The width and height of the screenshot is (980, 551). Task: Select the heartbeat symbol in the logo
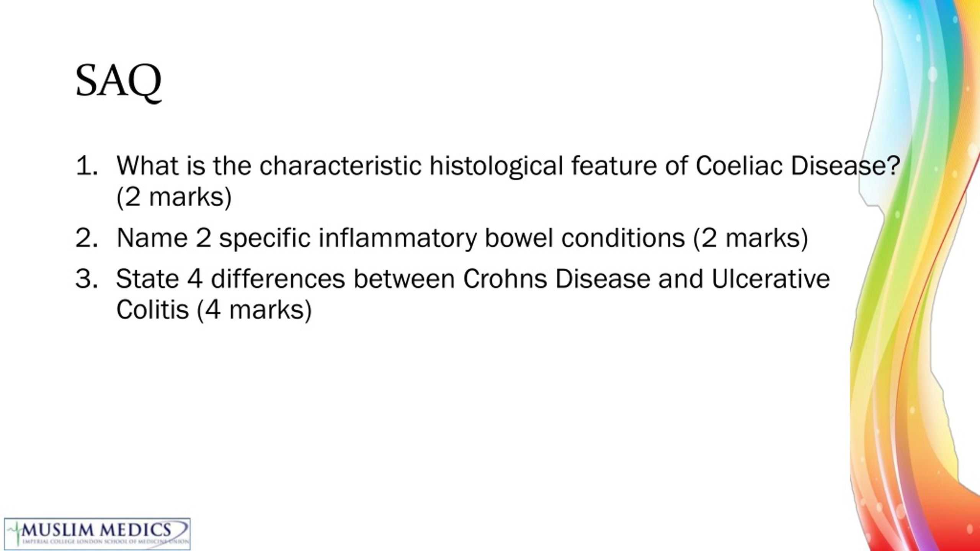[x=15, y=534]
